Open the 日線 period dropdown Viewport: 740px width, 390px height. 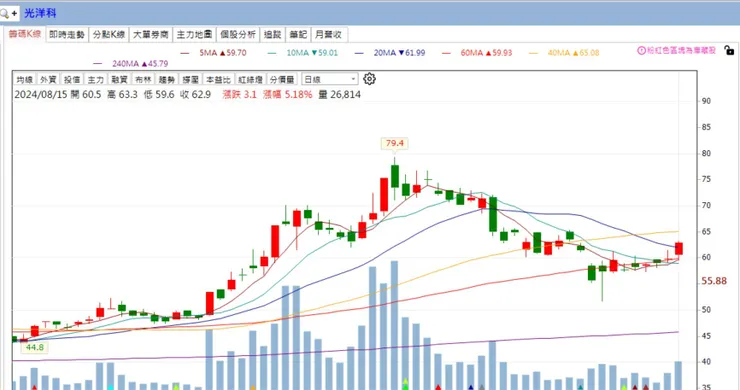click(x=329, y=79)
